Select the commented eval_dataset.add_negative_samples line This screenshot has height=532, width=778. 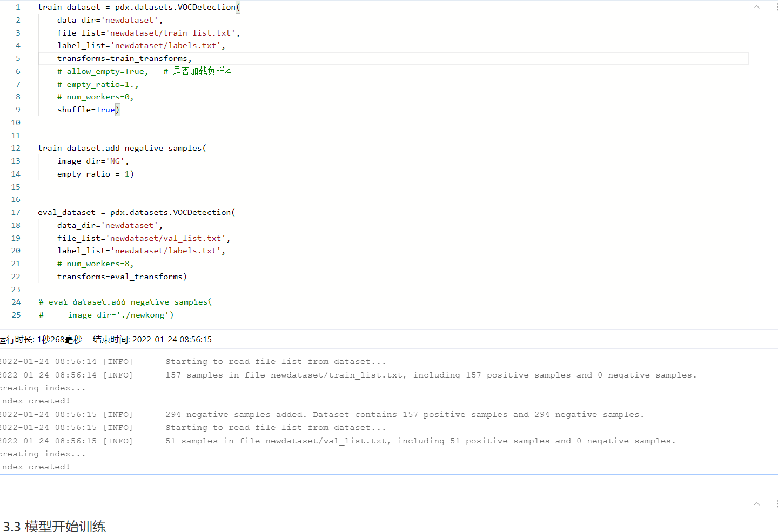coord(124,301)
